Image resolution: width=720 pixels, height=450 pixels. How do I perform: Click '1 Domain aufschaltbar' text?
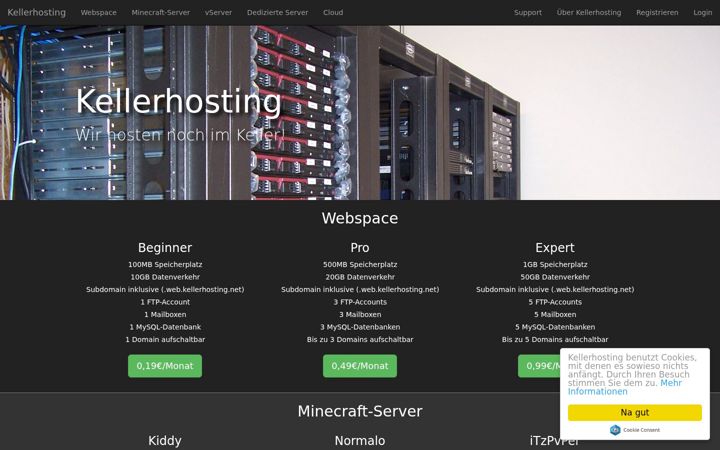click(x=165, y=339)
